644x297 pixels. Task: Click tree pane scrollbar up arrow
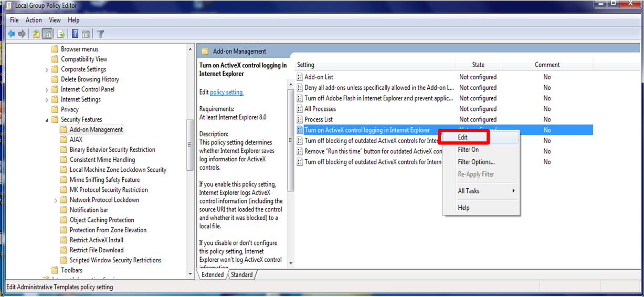(190, 49)
